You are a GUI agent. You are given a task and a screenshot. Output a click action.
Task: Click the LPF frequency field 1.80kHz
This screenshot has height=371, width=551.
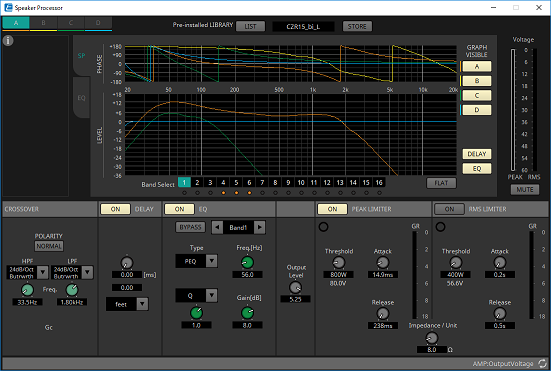coord(72,302)
